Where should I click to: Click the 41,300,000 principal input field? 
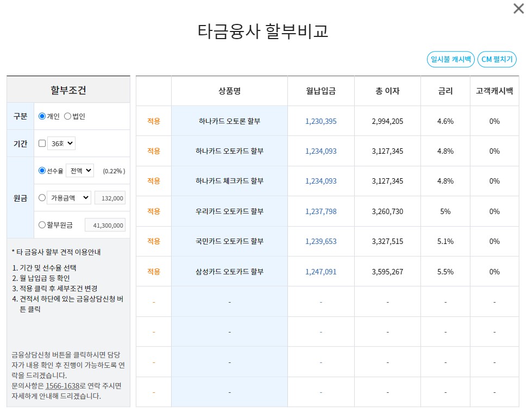pos(105,225)
